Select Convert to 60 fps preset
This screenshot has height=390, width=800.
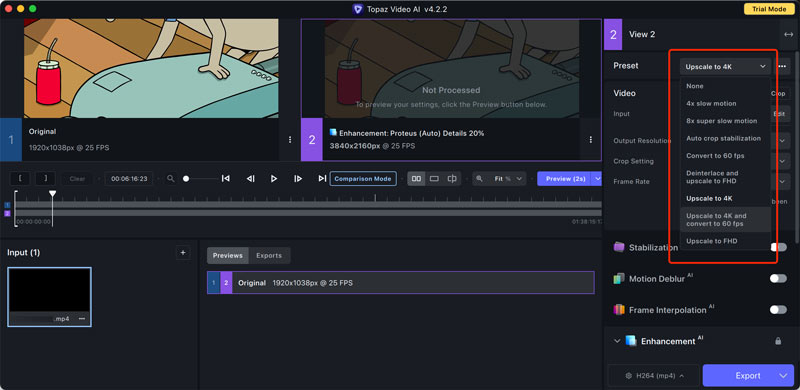[x=725, y=156]
